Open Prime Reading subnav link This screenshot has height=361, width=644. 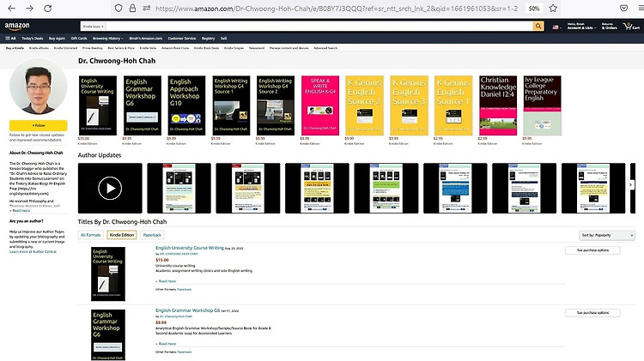pos(93,48)
